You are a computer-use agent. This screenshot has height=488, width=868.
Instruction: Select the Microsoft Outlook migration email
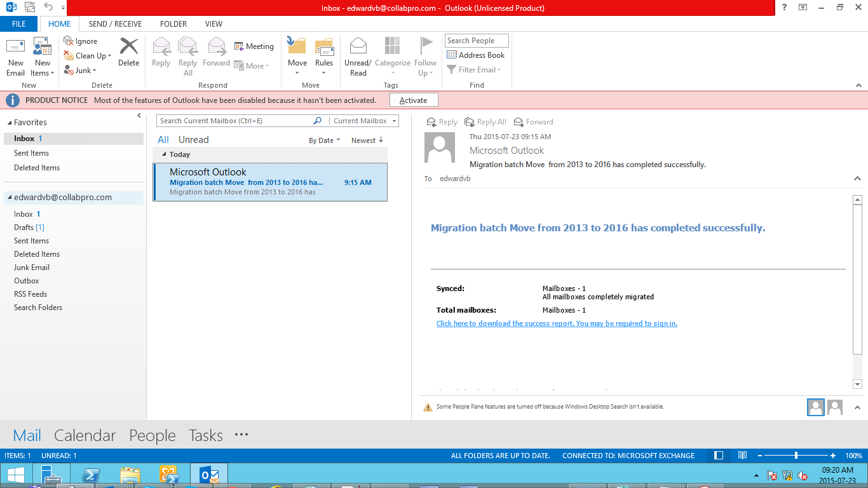[x=270, y=182]
